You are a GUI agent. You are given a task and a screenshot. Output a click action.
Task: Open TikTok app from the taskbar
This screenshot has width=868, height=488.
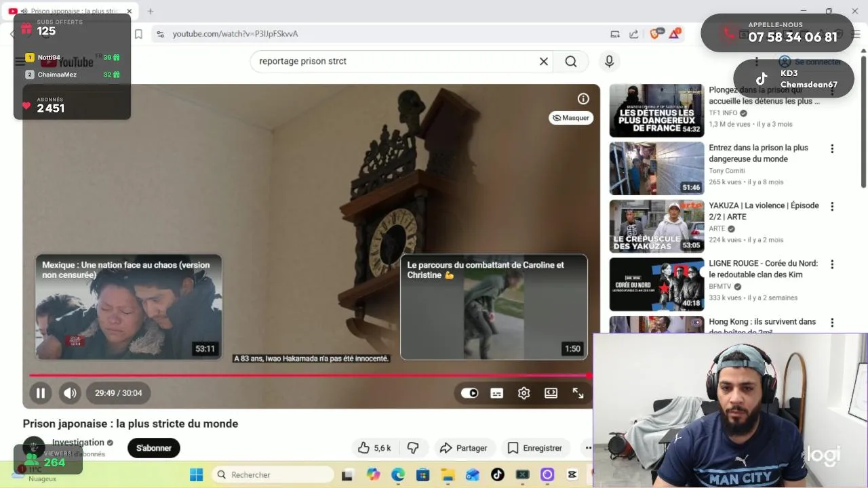click(498, 474)
